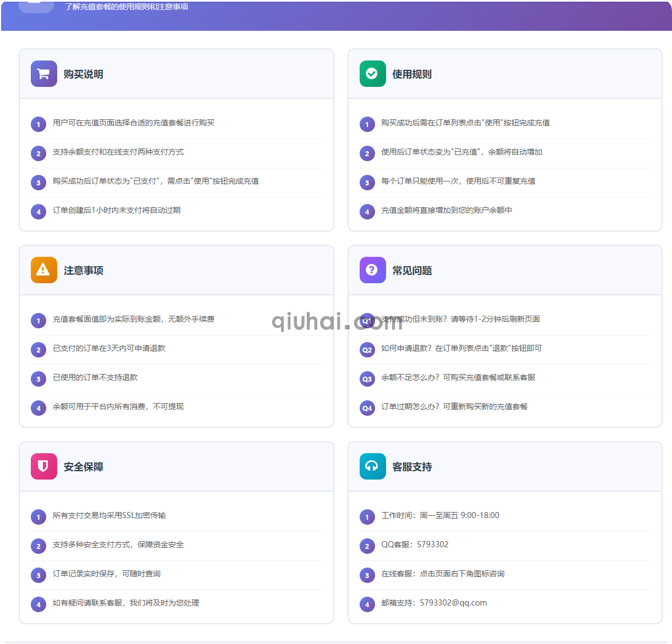Screen dimensions: 672x644
Task: Click the shopping cart icon beside 购买说明
Action: click(43, 73)
